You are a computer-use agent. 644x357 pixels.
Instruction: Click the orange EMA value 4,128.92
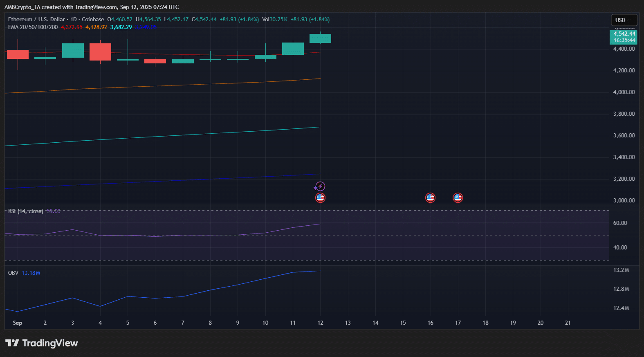tap(96, 27)
